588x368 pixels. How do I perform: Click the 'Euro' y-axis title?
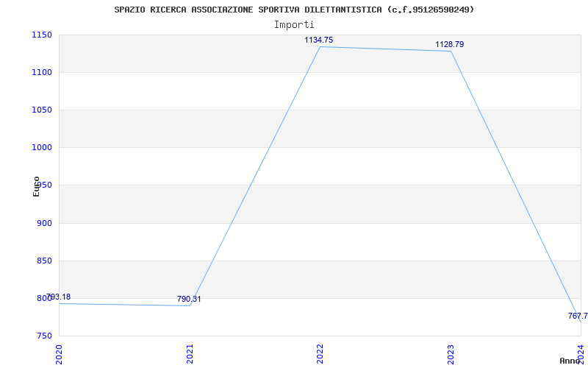point(36,187)
